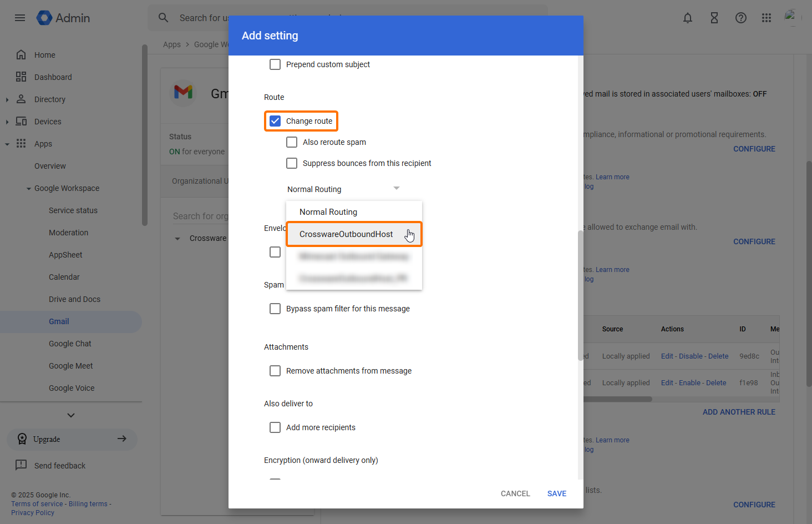Open the main hamburger menu

click(x=20, y=18)
